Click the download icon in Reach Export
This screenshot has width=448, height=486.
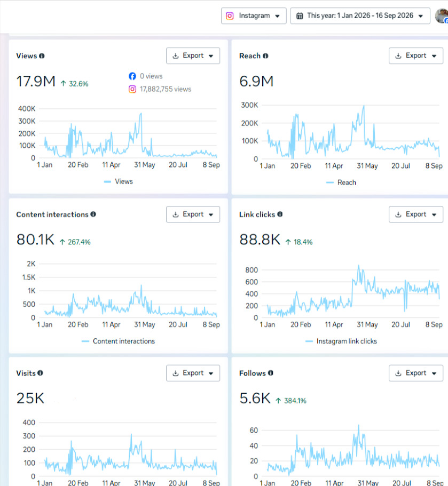[x=398, y=56]
